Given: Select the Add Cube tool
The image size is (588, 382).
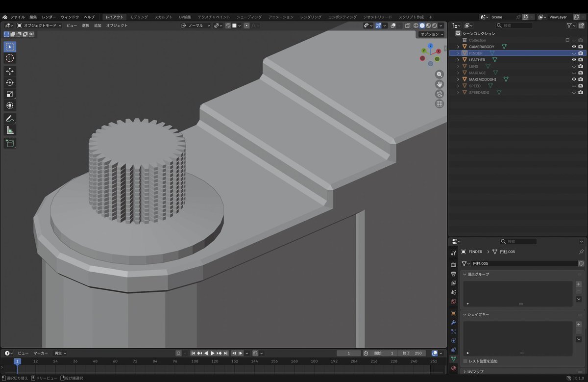Looking at the screenshot, I should (x=10, y=143).
